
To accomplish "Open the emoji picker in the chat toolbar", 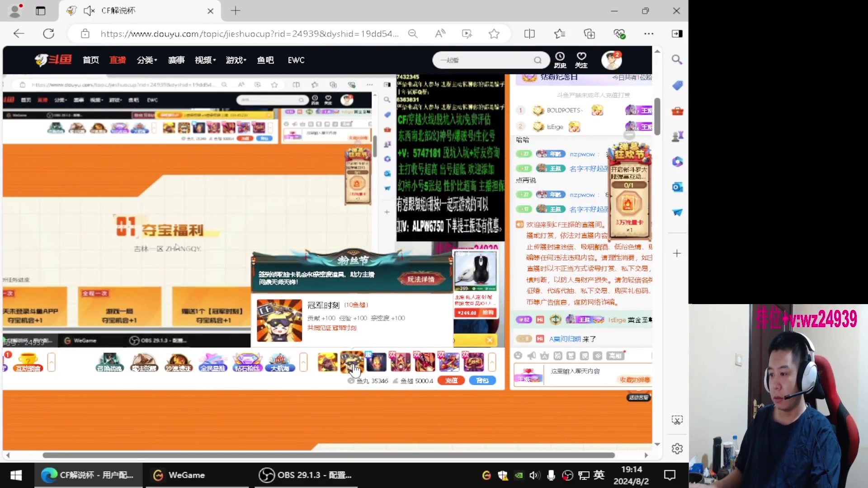I will 518,356.
